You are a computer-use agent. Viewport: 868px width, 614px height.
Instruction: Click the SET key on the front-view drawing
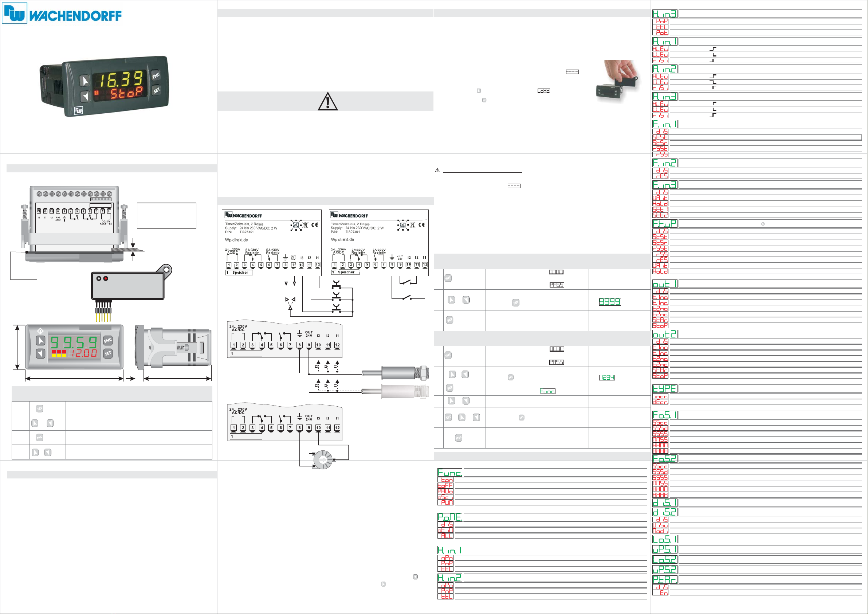pyautogui.click(x=108, y=353)
